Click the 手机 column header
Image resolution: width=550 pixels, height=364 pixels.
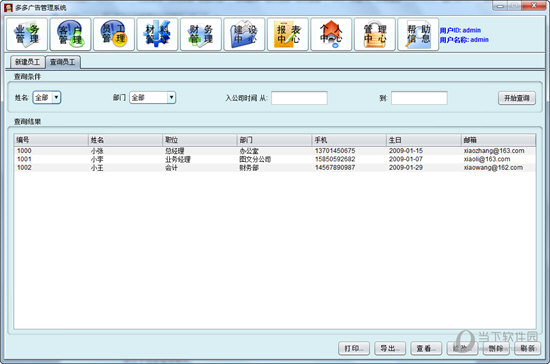(x=349, y=140)
